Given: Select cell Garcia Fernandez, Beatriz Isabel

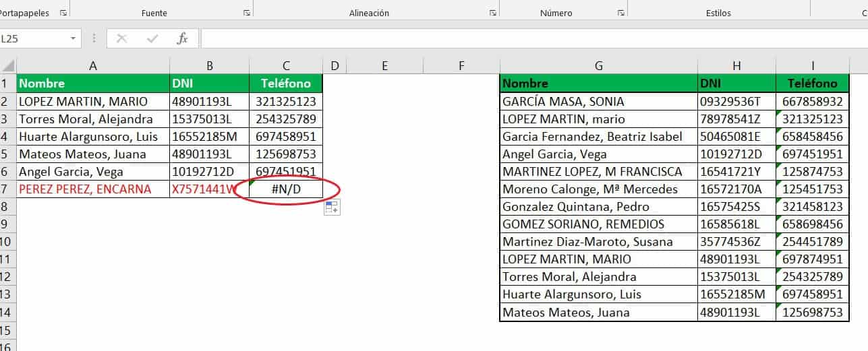Looking at the screenshot, I should (x=599, y=137).
